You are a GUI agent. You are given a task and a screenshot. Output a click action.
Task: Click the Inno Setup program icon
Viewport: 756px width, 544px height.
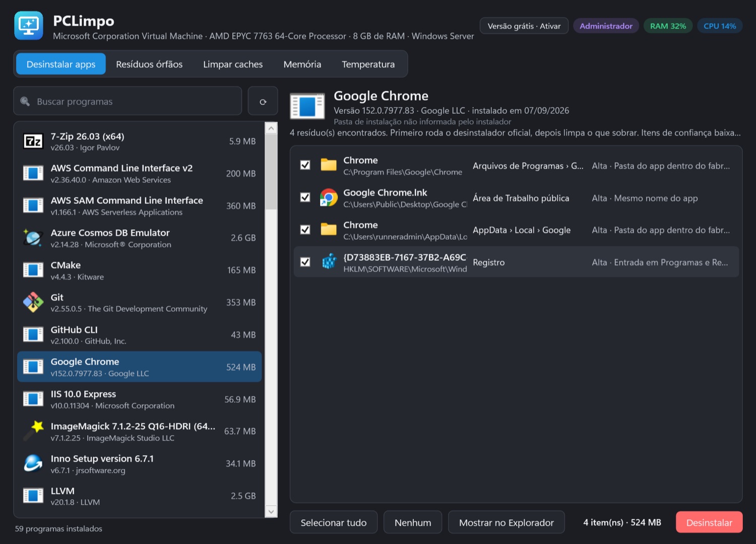[33, 463]
